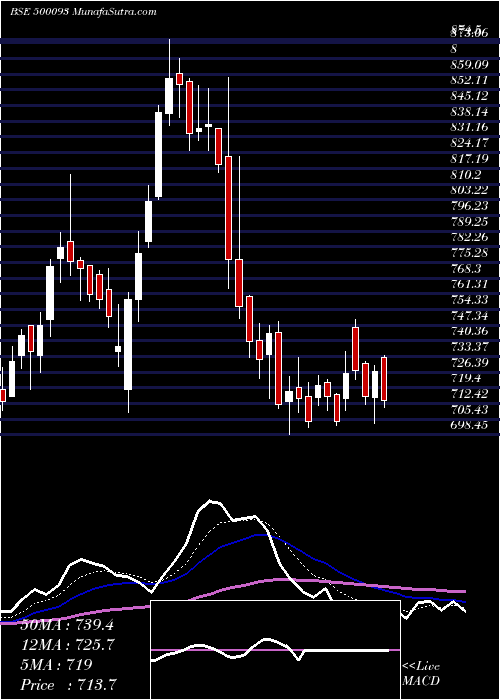The width and height of the screenshot is (500, 700).
Task: Click the BSE 500093 MunafaSutra.com header text
Action: coord(83,12)
